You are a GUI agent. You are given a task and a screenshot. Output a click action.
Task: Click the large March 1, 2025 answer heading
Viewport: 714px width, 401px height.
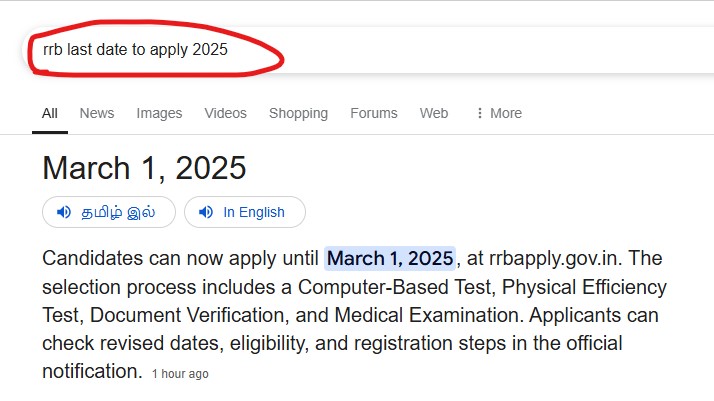pos(144,168)
